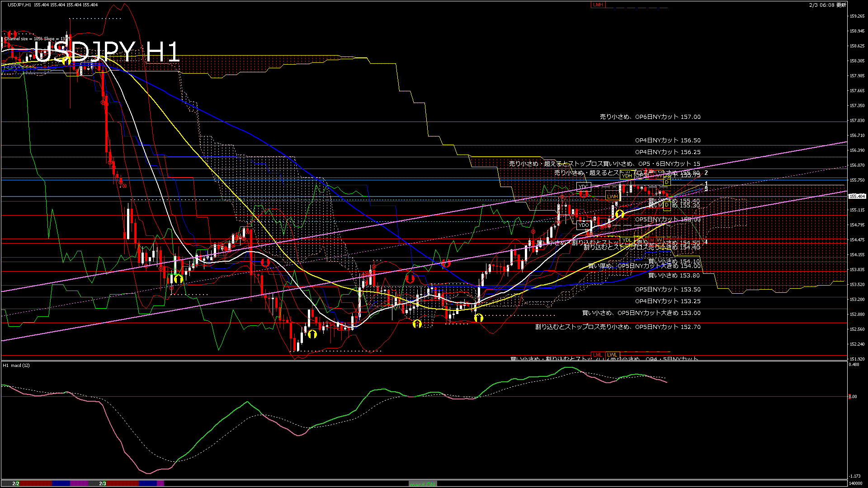Click the 2/2 date marker in session bar
Image resolution: width=868 pixels, height=488 pixels.
[16, 483]
